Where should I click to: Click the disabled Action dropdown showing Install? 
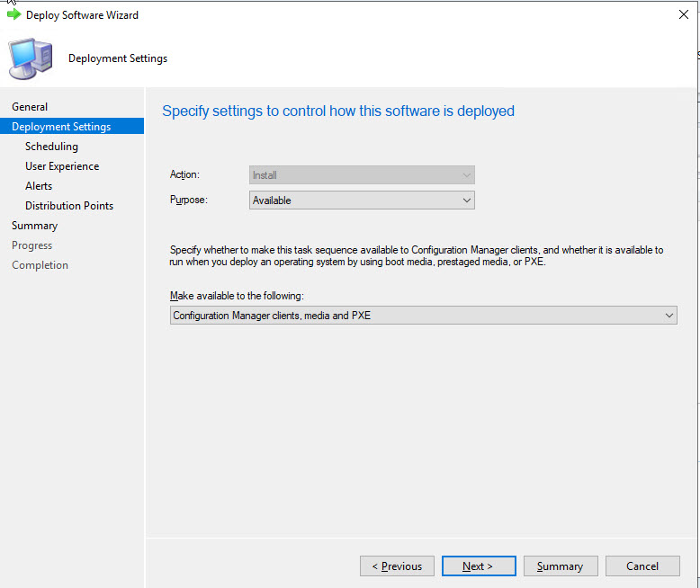(362, 175)
